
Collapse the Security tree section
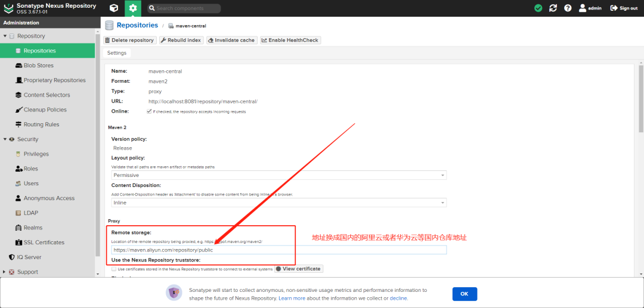click(5, 139)
